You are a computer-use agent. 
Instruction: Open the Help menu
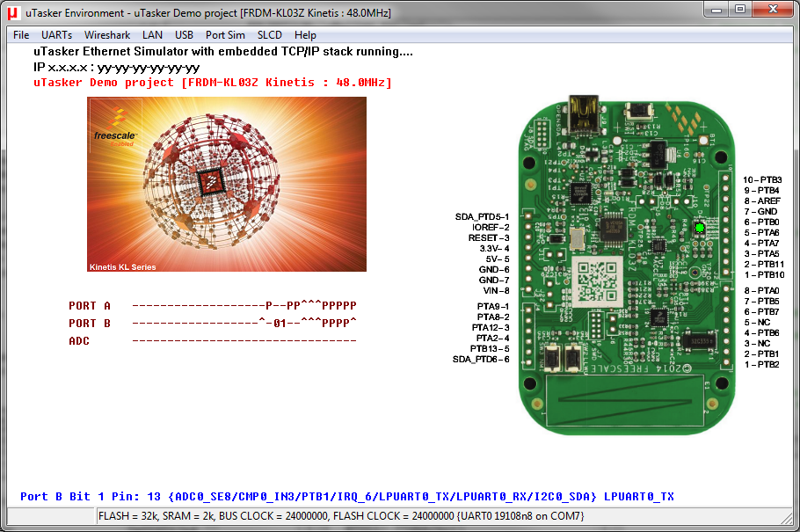(x=305, y=34)
